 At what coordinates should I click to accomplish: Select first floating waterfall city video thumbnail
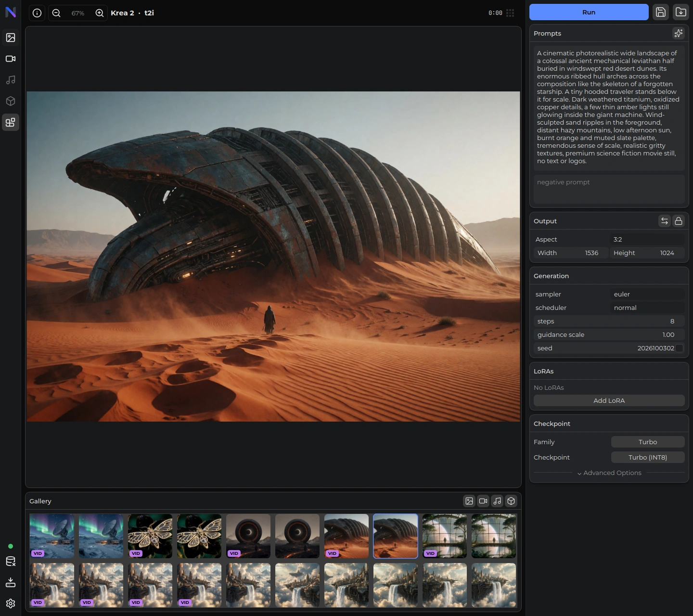tap(52, 585)
